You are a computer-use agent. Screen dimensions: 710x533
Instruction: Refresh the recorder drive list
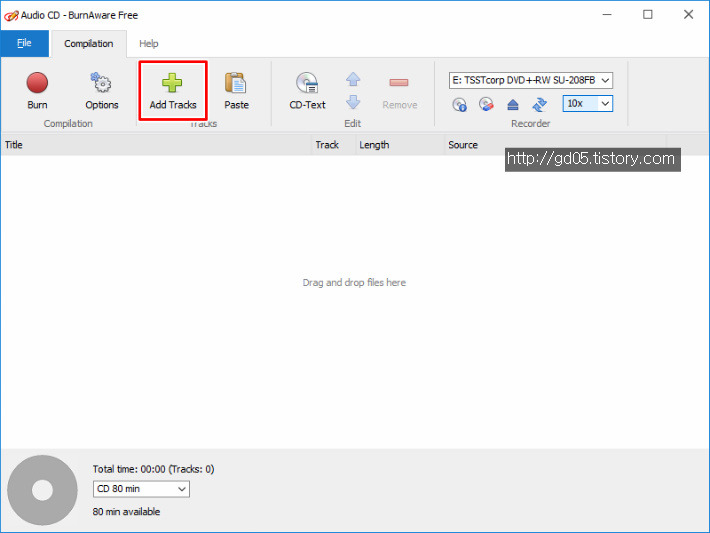[x=539, y=105]
